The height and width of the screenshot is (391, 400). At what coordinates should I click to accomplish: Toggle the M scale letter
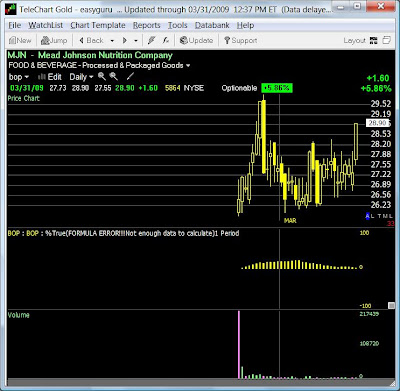click(385, 216)
